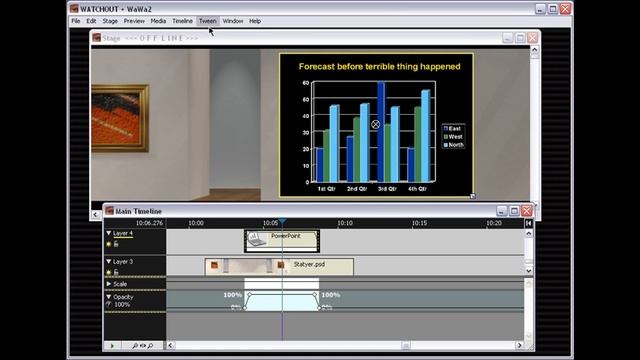
Task: Click the zoom out magnifier in timeline
Action: point(135,346)
